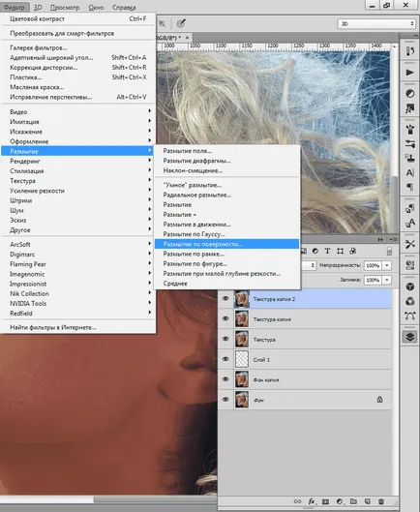Click Найти фильтры в Интернете
The height and width of the screenshot is (512, 420).
(53, 327)
